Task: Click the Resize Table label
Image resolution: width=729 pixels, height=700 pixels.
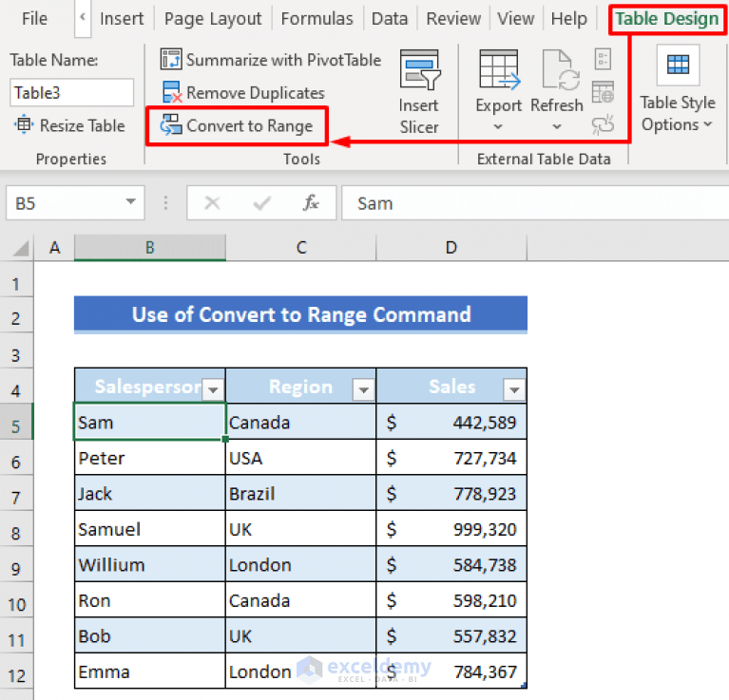Action: pos(83,125)
